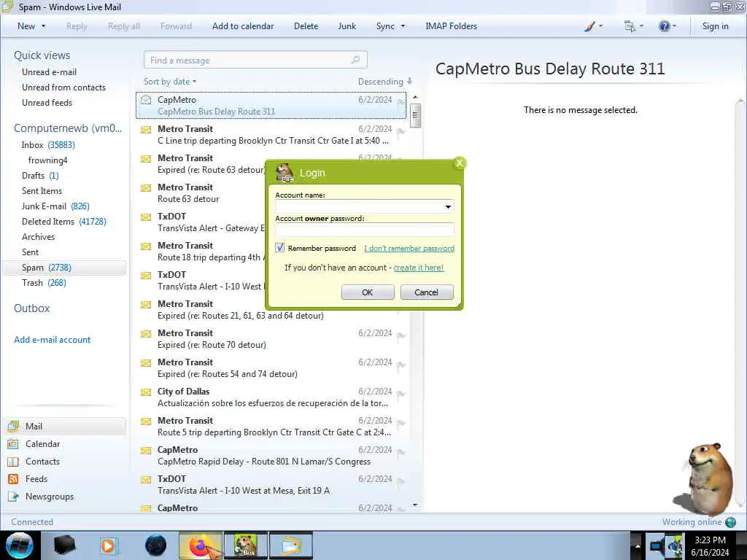Open the Newsgroups icon

coord(13,496)
